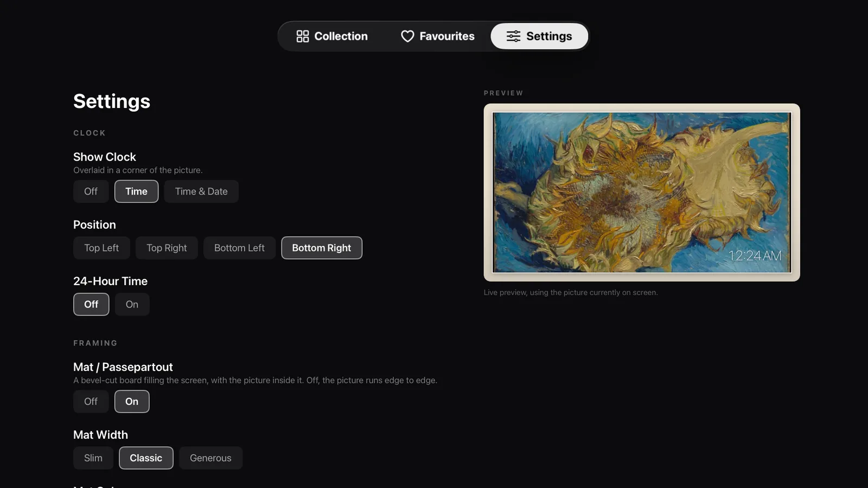Click the 'Position' label
This screenshot has height=488, width=868.
(94, 224)
